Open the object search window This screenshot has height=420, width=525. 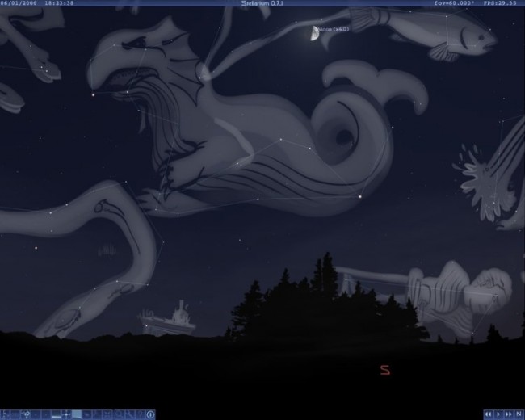click(119, 414)
